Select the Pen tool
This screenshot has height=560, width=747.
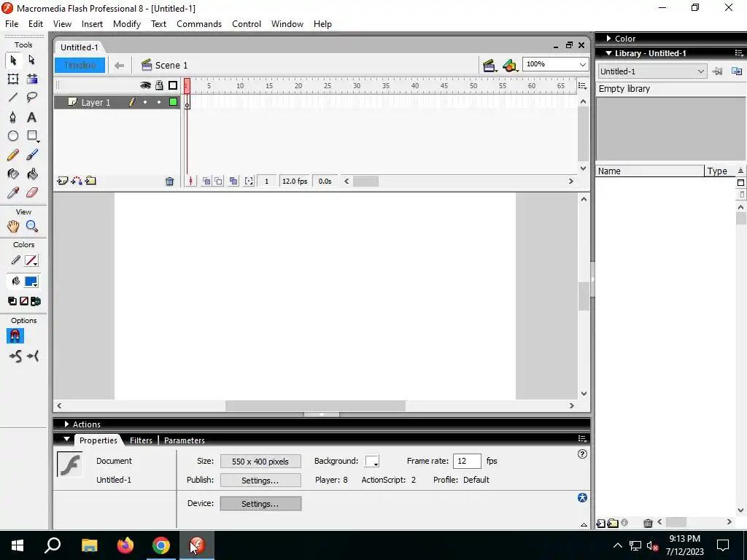pyautogui.click(x=13, y=117)
